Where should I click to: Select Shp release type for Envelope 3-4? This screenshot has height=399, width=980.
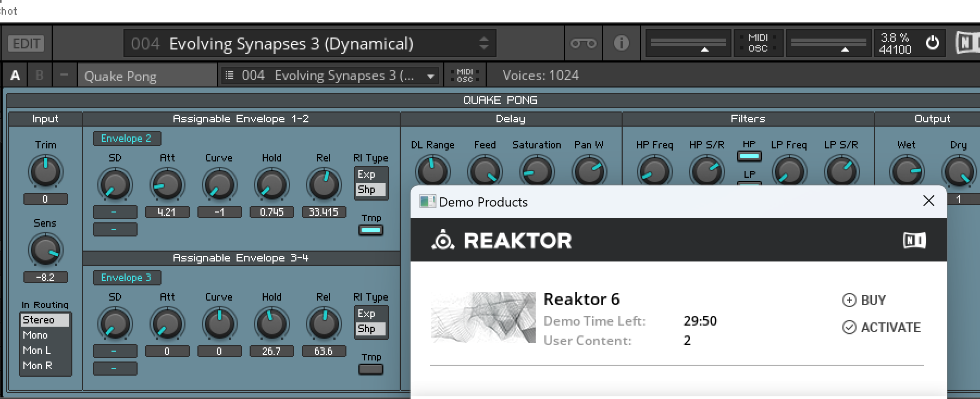[x=371, y=329]
